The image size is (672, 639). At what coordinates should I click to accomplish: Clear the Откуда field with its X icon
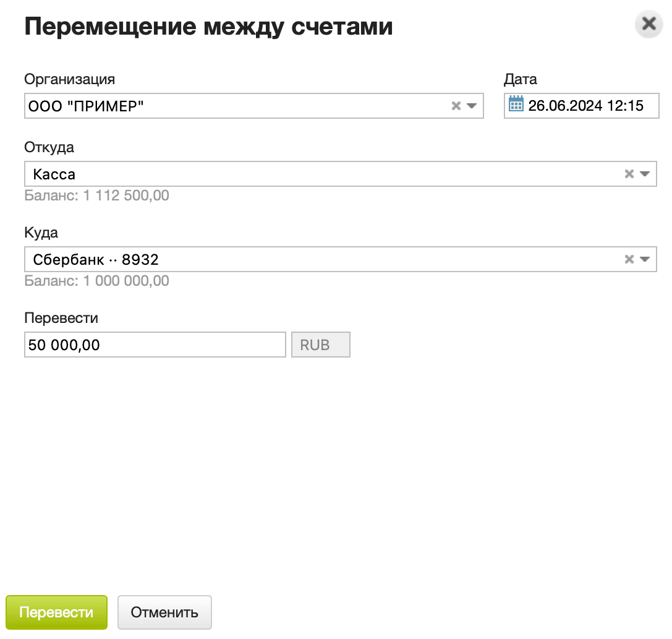pos(629,174)
